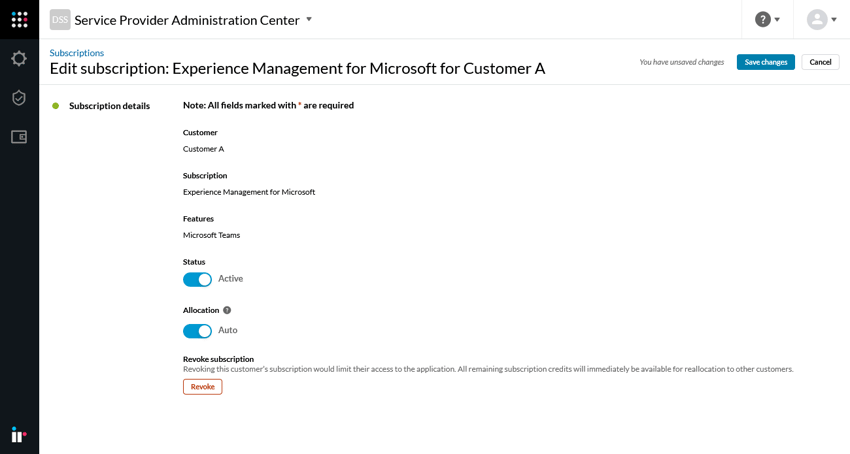
Task: Revoke the customer's subscription
Action: click(202, 387)
